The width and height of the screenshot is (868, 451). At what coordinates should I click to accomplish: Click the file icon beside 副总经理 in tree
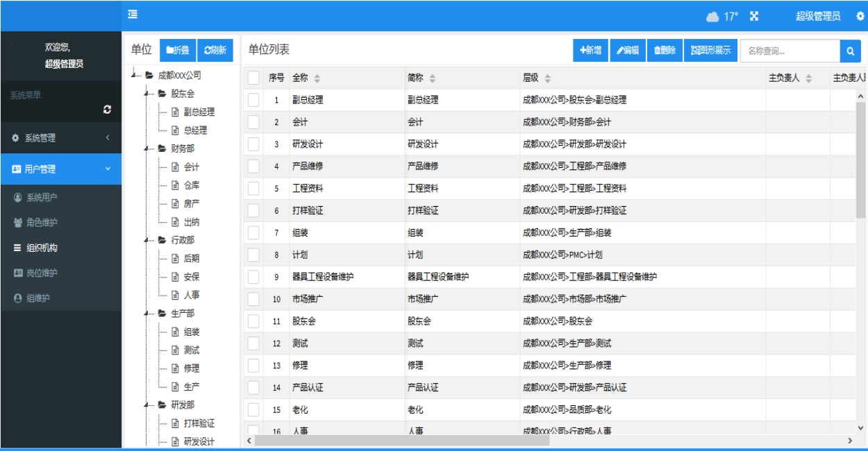pyautogui.click(x=175, y=112)
